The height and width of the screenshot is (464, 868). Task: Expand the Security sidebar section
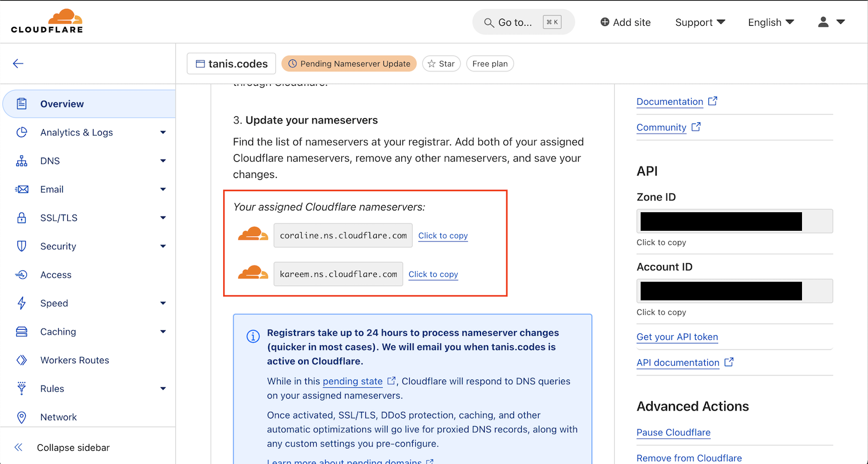(x=163, y=246)
